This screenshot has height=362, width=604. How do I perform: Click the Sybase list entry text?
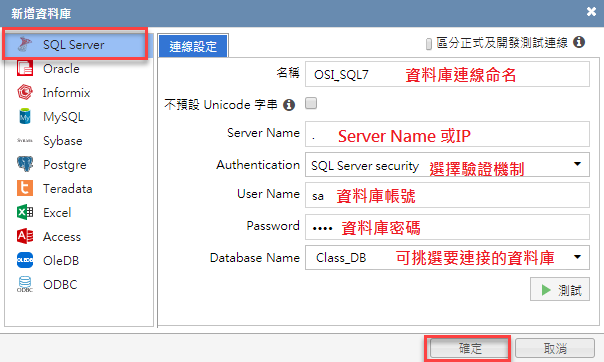click(63, 141)
